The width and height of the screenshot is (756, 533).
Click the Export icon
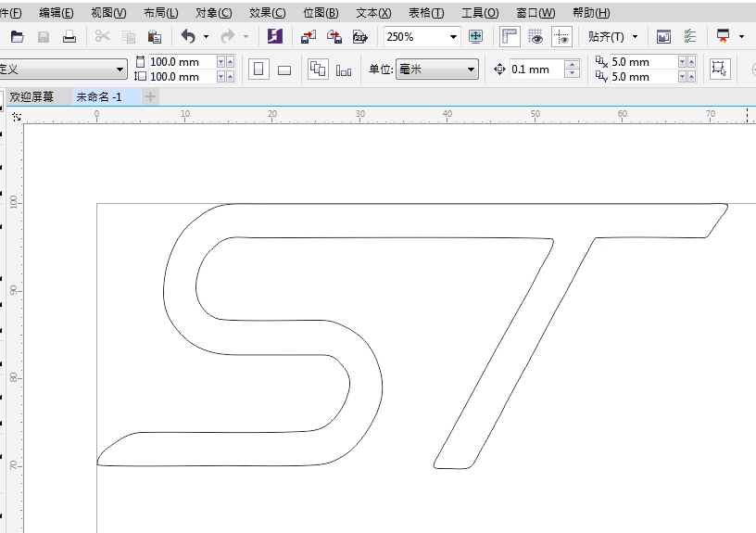coord(334,37)
